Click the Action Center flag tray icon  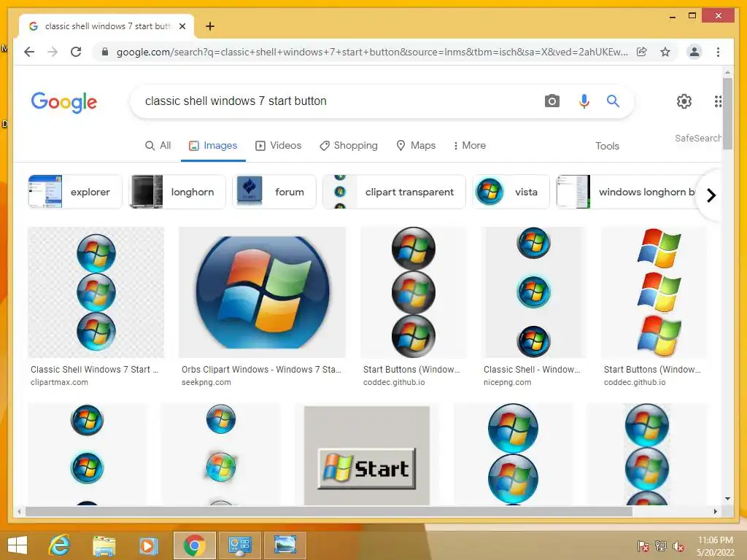click(643, 545)
